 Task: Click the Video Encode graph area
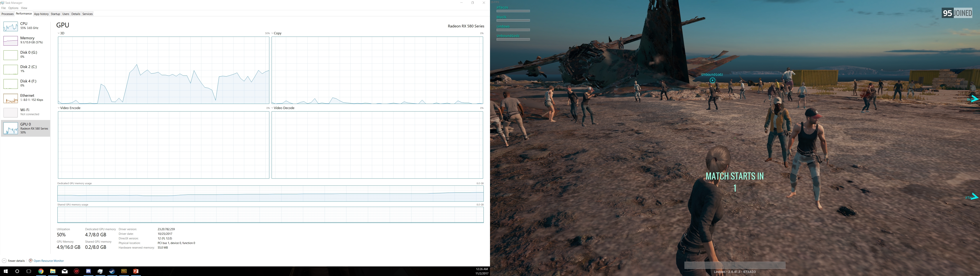tap(164, 145)
